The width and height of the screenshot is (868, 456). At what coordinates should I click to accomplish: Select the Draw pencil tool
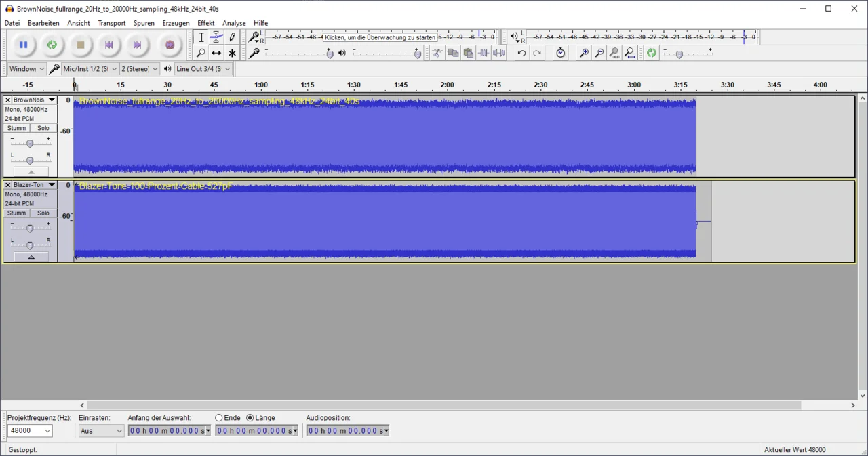pos(232,37)
